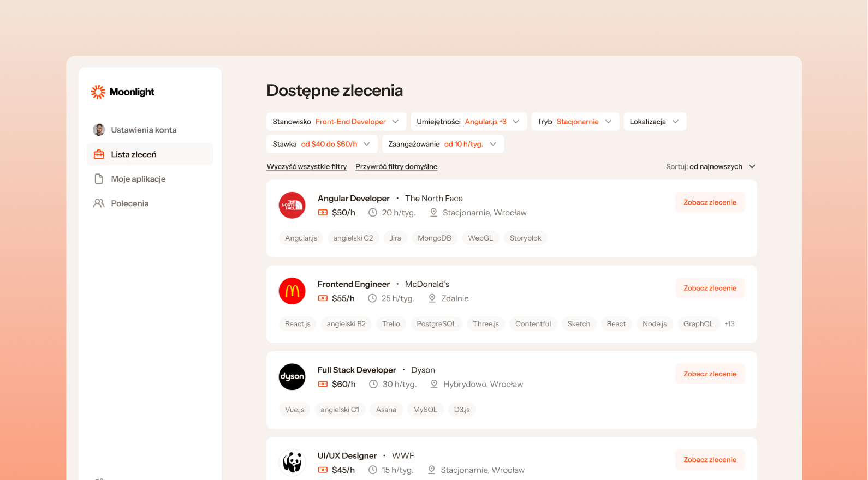Open the Zaangażowanie filter dropdown
Image resolution: width=868 pixels, height=480 pixels.
click(x=443, y=144)
